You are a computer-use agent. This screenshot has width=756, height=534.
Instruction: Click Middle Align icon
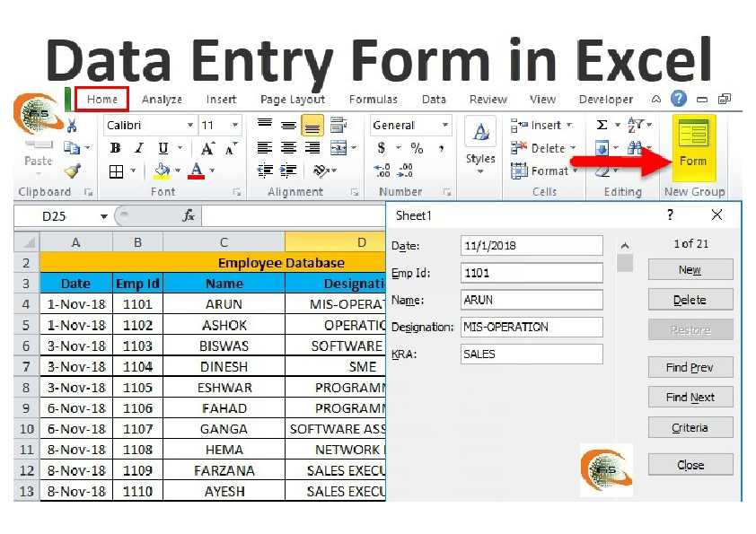(x=288, y=126)
